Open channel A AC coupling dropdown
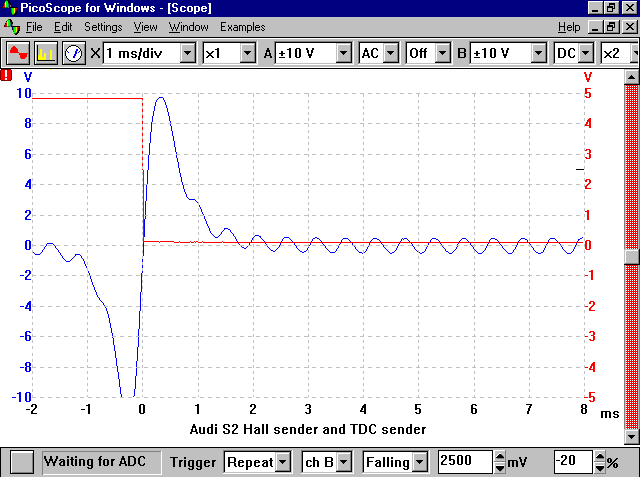The width and height of the screenshot is (640, 477). point(390,53)
